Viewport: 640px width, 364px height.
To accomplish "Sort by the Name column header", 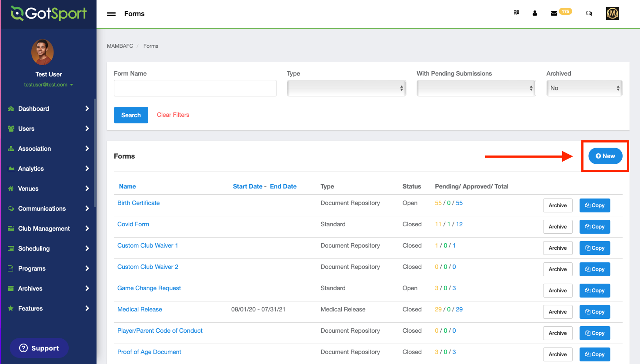I will [127, 186].
